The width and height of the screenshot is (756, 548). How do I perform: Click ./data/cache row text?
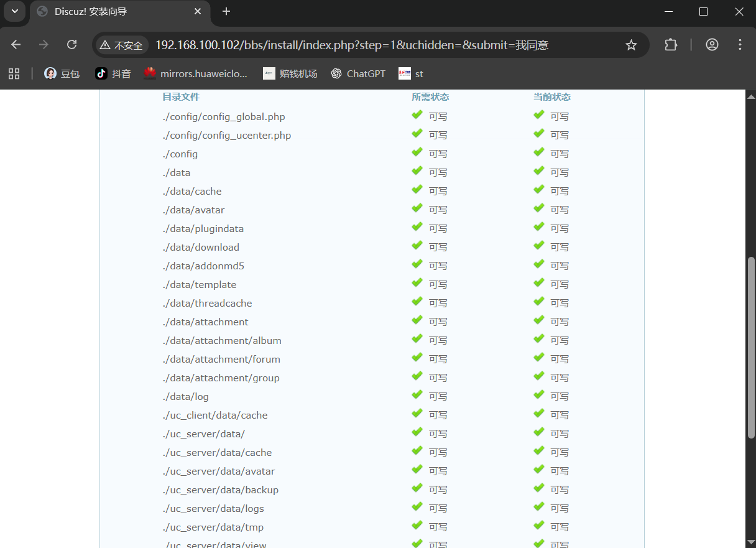pyautogui.click(x=192, y=191)
